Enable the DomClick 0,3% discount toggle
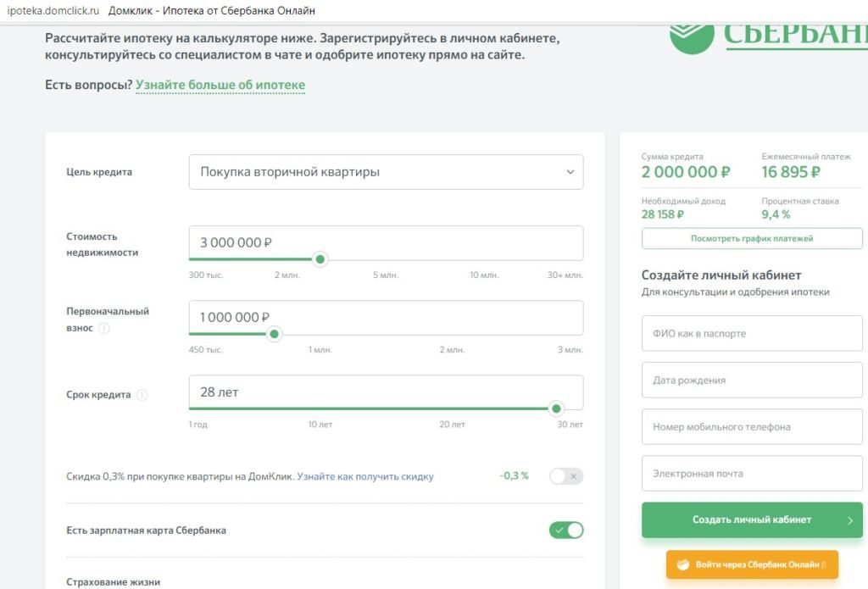 point(566,476)
